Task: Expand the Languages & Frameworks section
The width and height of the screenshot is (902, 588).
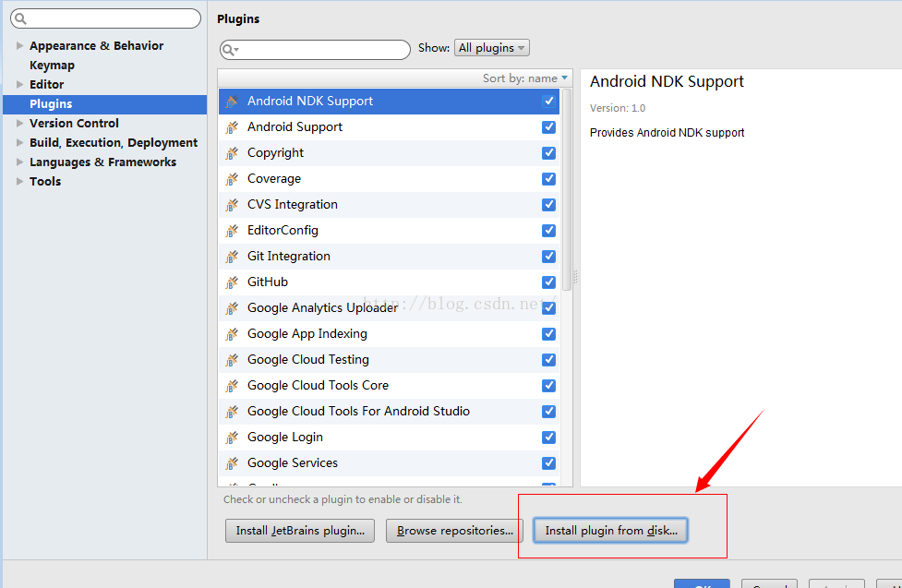Action: point(19,162)
